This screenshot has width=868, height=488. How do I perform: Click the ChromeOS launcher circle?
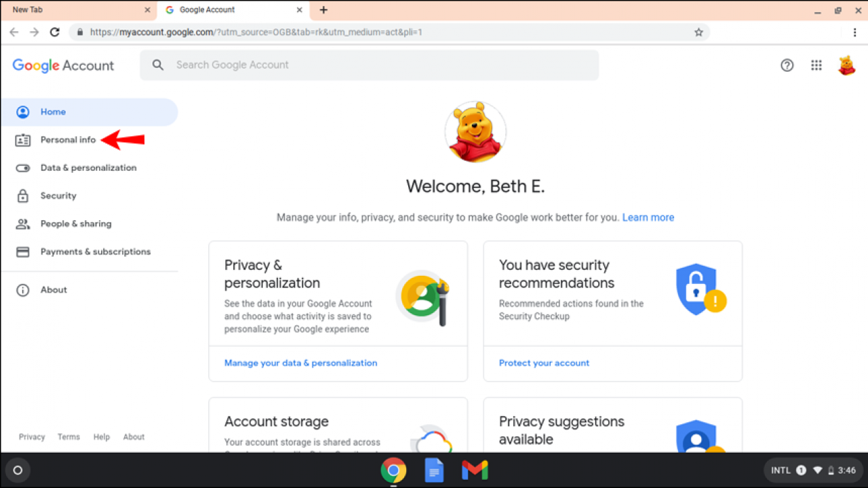(18, 470)
